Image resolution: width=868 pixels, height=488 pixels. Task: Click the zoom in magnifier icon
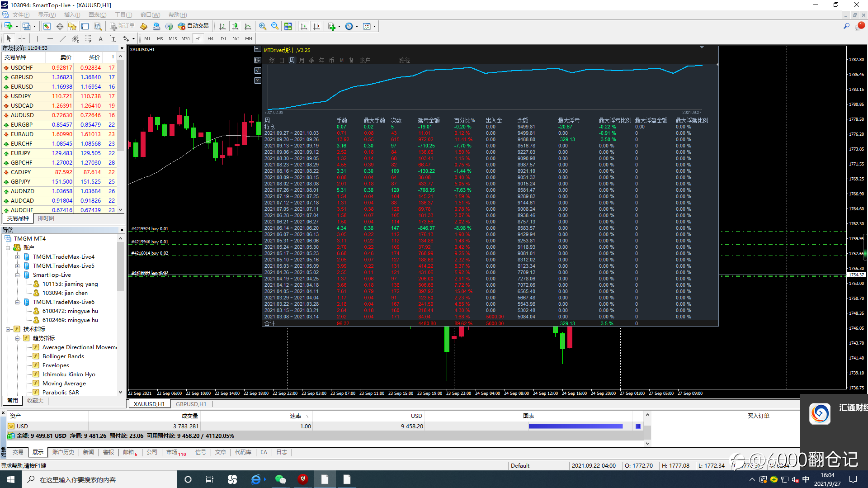coord(262,26)
